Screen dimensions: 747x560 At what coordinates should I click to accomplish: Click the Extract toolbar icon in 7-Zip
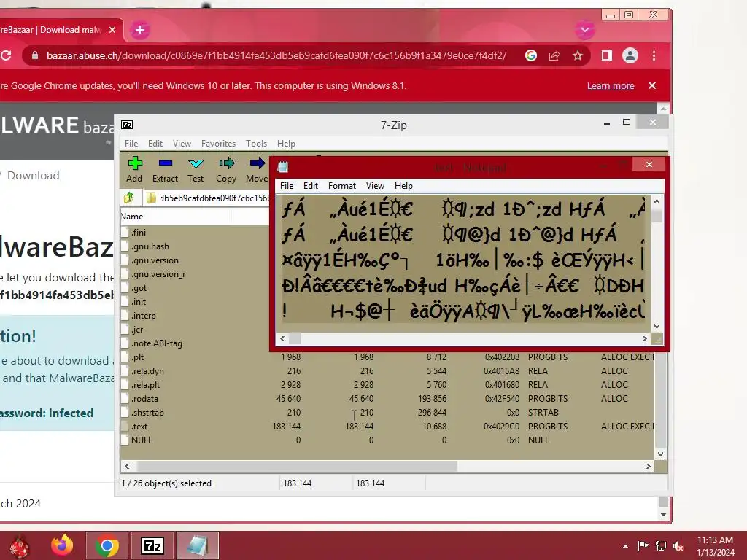click(165, 170)
